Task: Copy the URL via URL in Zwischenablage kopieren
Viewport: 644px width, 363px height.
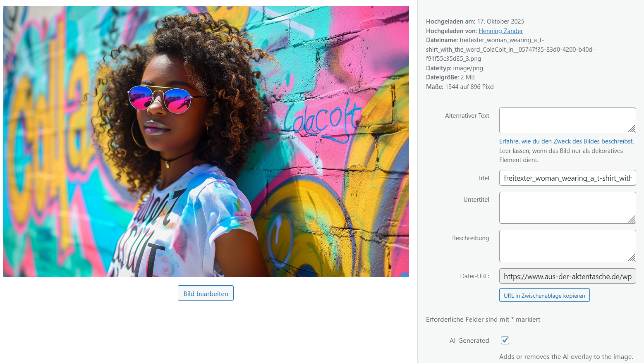Action: click(x=544, y=295)
